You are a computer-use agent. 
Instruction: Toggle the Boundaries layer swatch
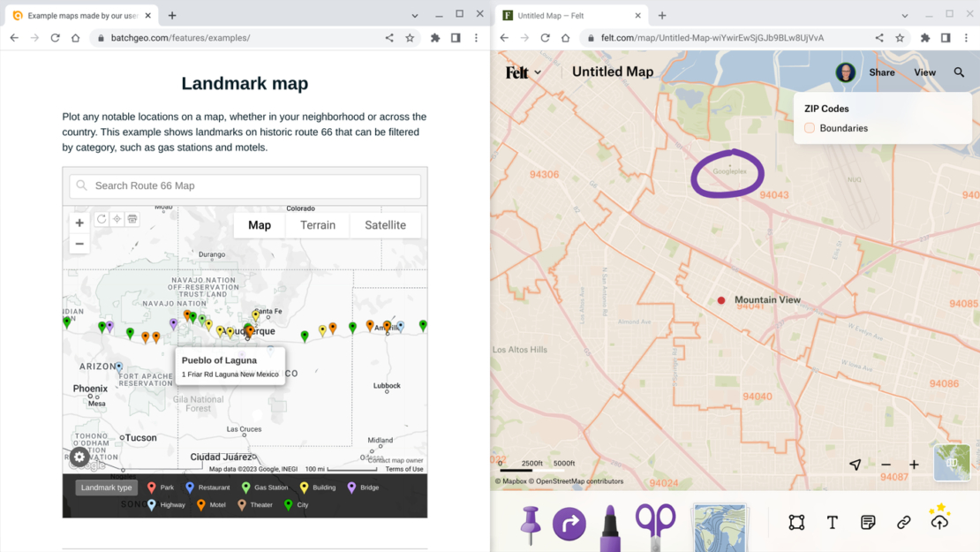pos(810,127)
